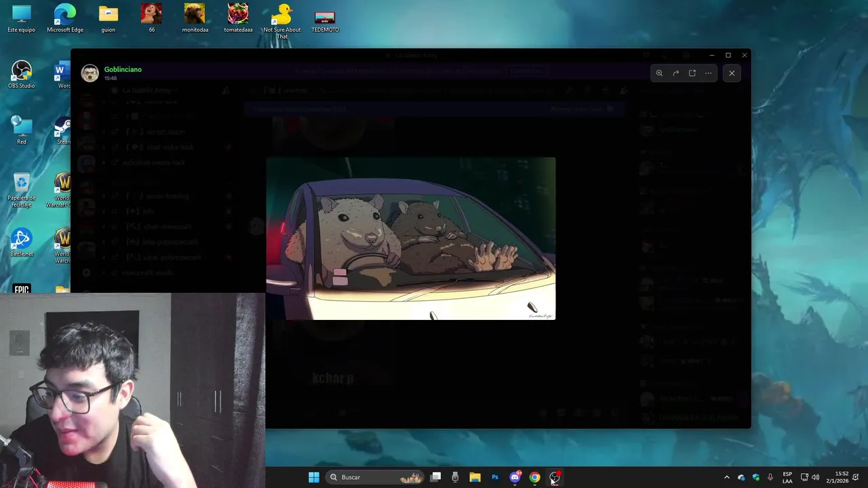Select the Este equipo desktop icon

22,18
